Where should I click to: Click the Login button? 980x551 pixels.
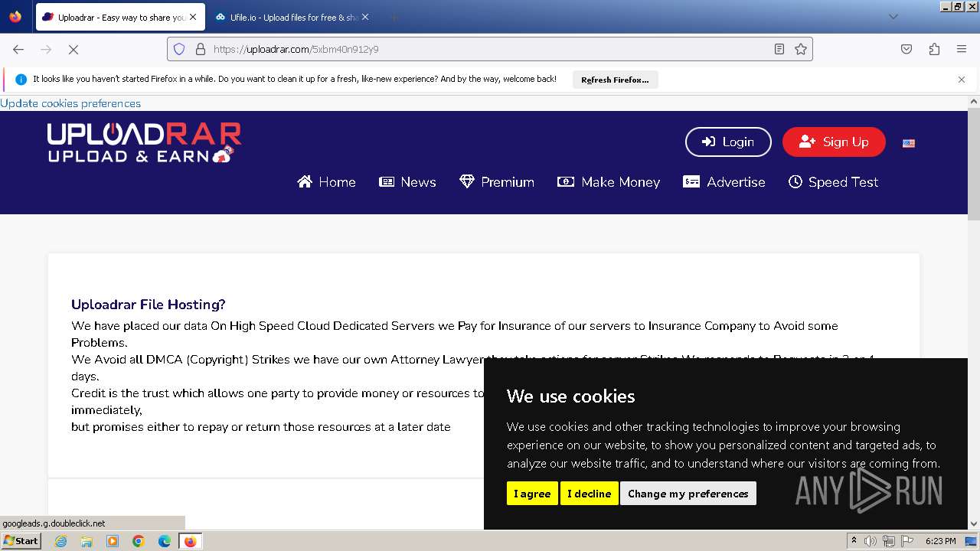(x=728, y=142)
